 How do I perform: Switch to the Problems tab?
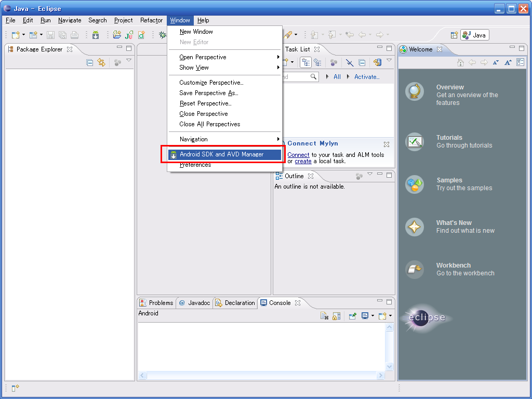point(157,303)
